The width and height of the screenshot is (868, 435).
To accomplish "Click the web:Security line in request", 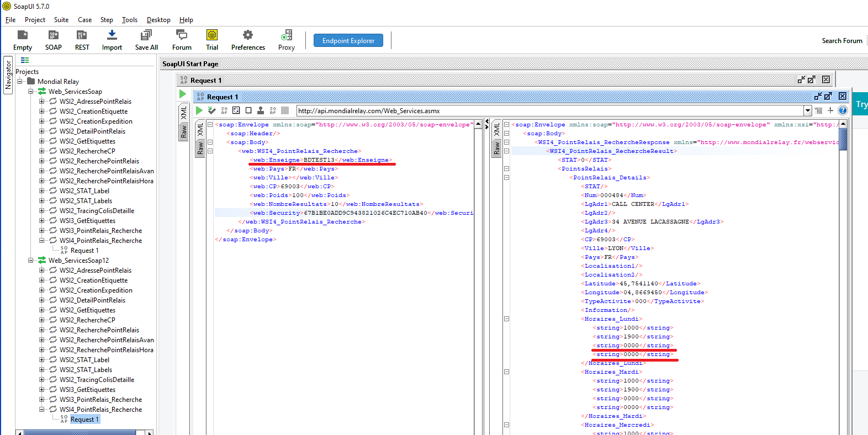I will (361, 213).
